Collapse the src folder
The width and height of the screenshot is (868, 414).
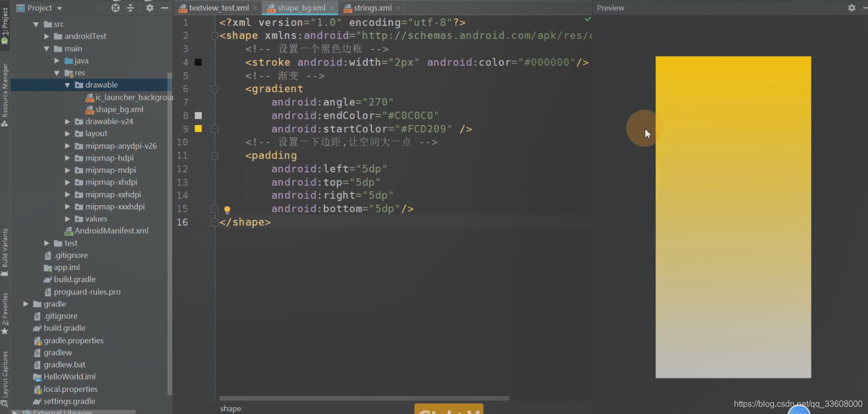[x=36, y=24]
